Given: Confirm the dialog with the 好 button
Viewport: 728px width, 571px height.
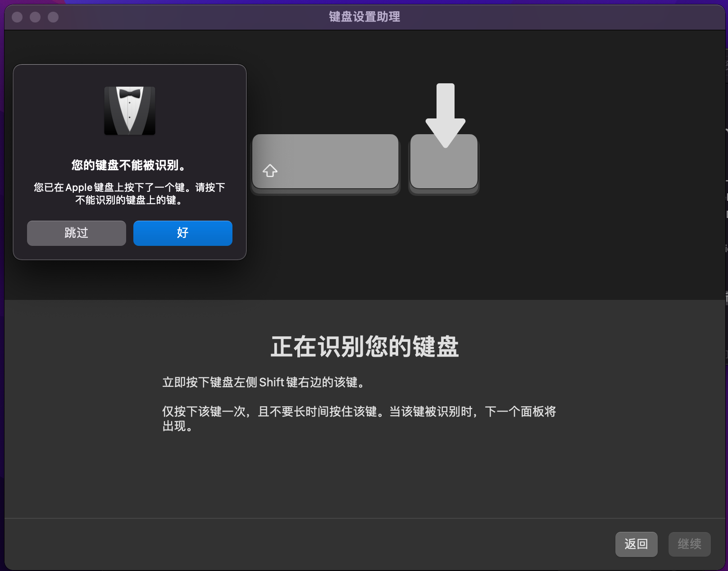Looking at the screenshot, I should pos(182,233).
